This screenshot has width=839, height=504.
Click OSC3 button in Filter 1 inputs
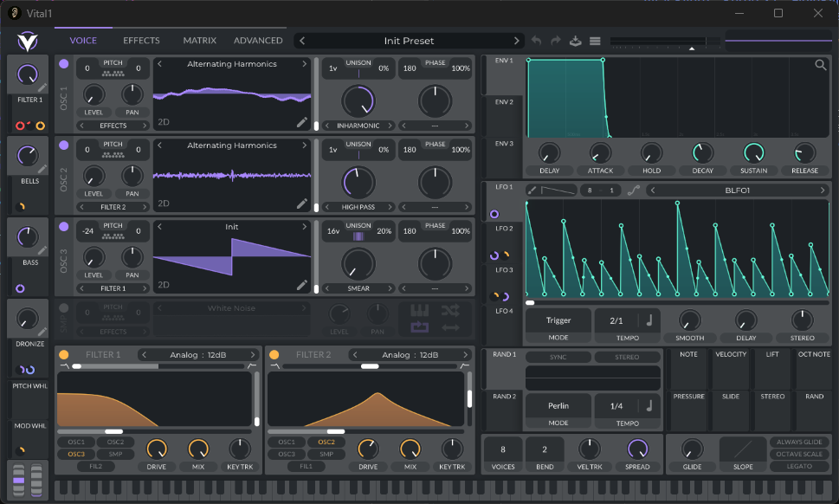click(x=76, y=455)
